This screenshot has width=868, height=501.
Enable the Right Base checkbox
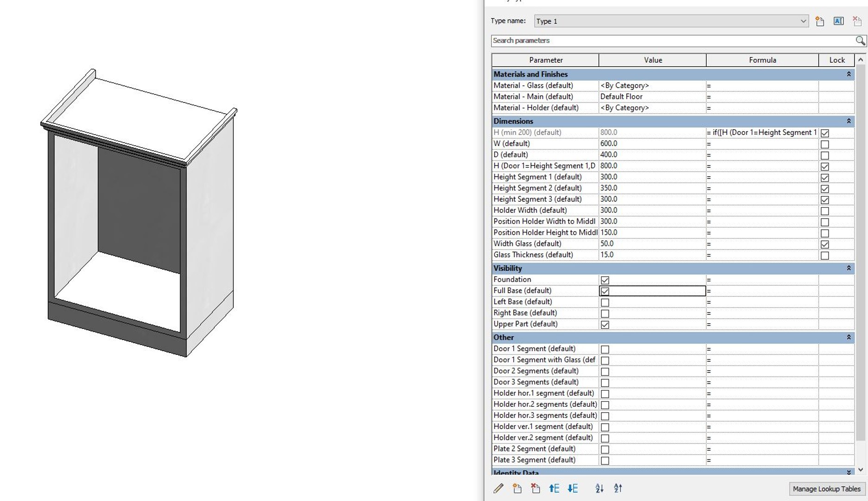coord(605,314)
